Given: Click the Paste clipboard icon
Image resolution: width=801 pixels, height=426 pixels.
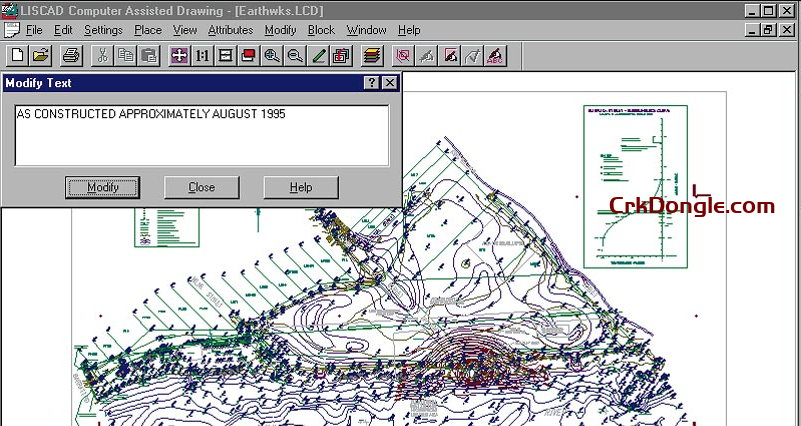Looking at the screenshot, I should (x=148, y=54).
